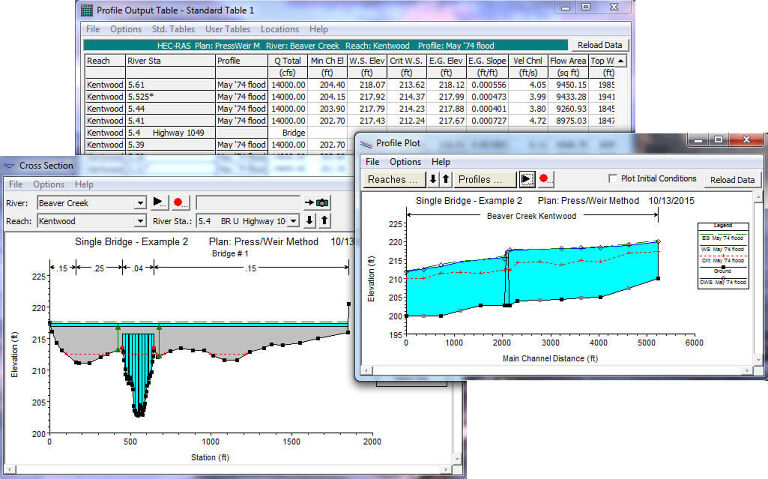Click the red record icon in Profile Plot
Viewport: 768px width, 479px height.
[545, 179]
